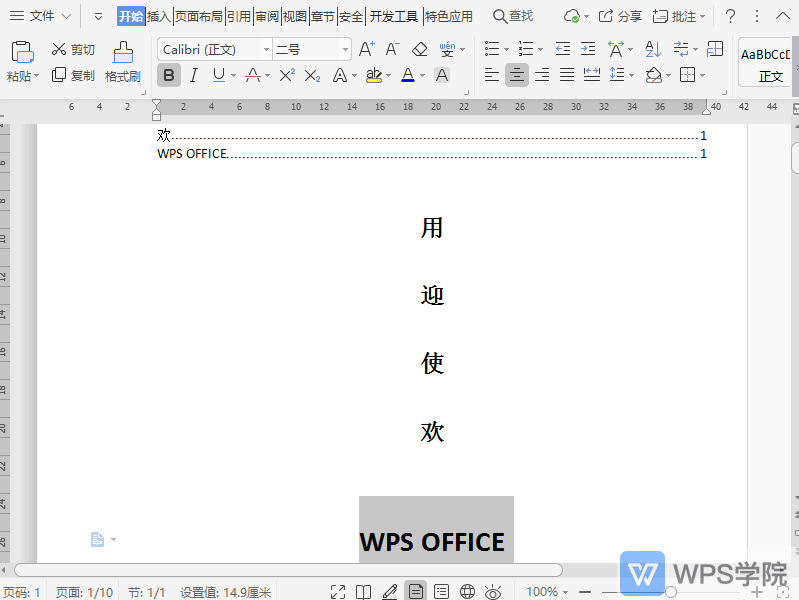This screenshot has height=600, width=799.
Task: Click the WPS OFFICE table of contents entry
Action: (x=432, y=153)
